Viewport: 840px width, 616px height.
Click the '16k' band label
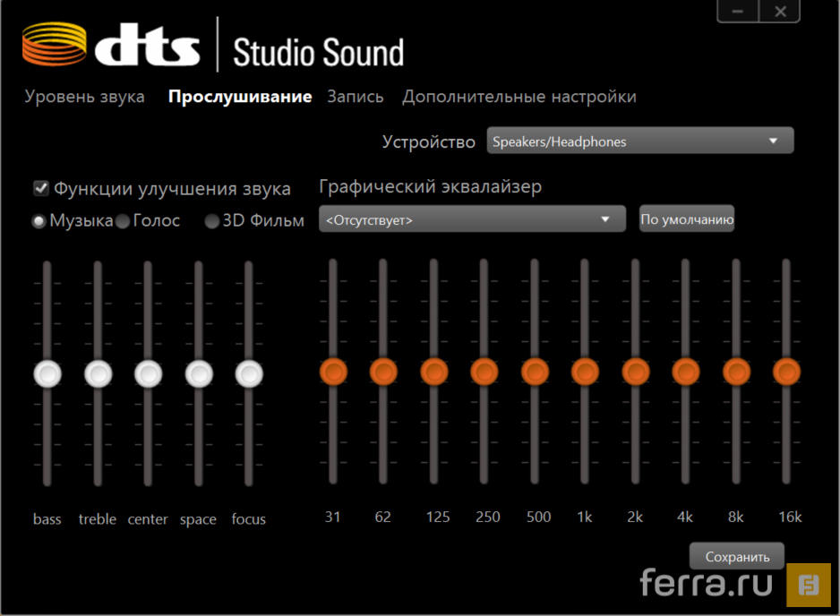[790, 517]
